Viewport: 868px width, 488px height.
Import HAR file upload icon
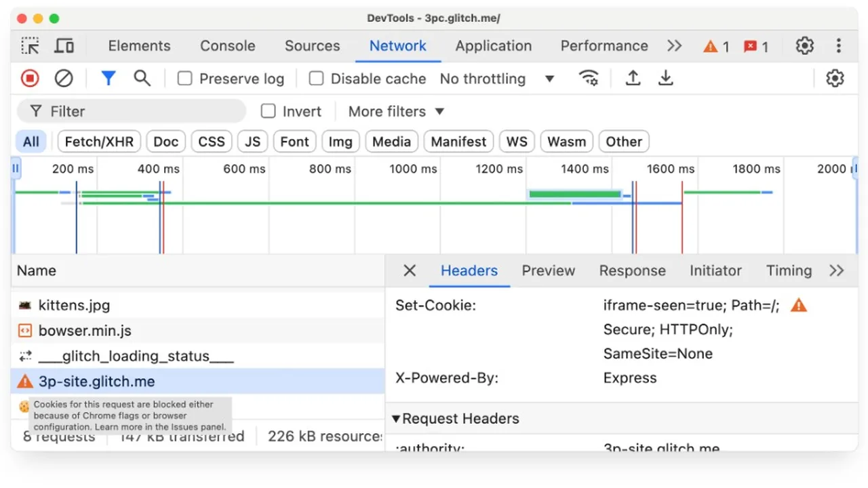633,79
